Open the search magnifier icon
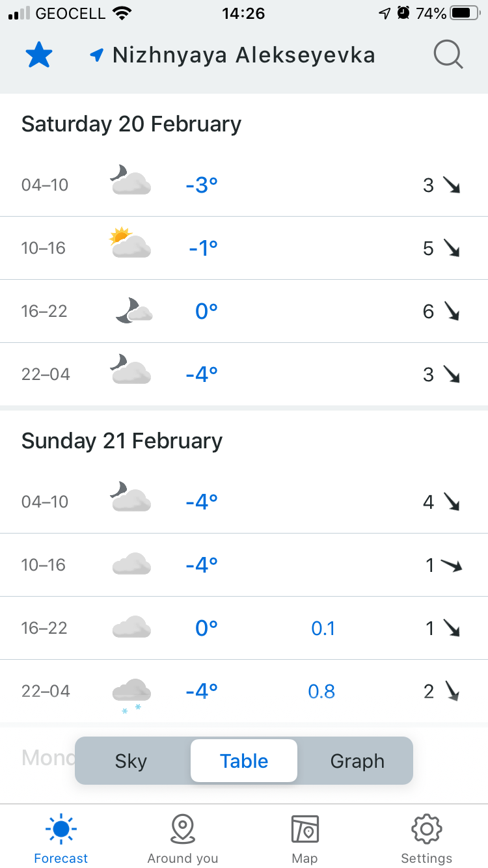This screenshot has height=868, width=488. pos(448,55)
